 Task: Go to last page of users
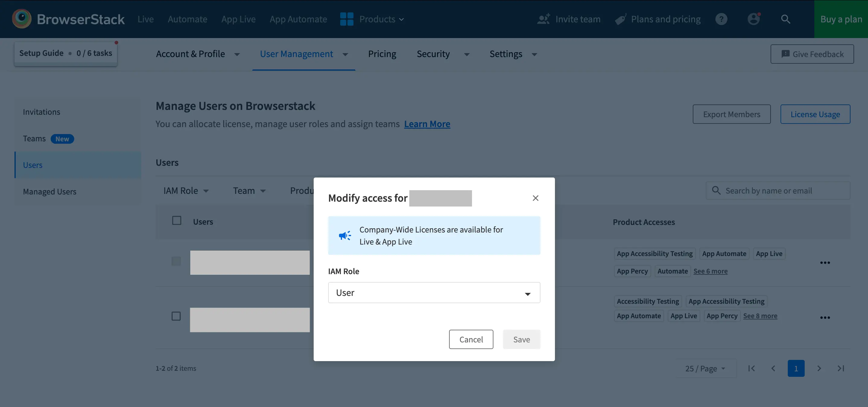(841, 368)
